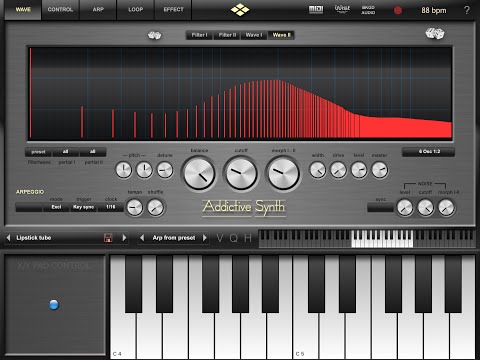This screenshot has height=360, width=480.
Task: Click the second pitch knob
Action: 144,170
